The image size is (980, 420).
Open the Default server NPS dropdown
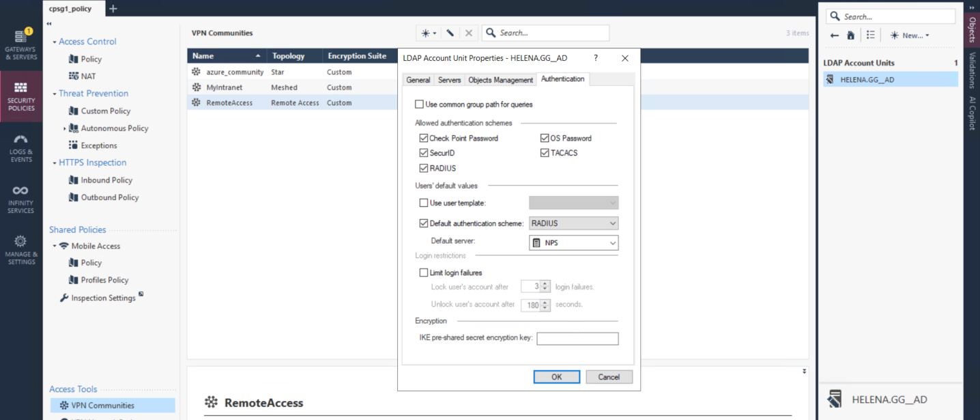pos(573,242)
